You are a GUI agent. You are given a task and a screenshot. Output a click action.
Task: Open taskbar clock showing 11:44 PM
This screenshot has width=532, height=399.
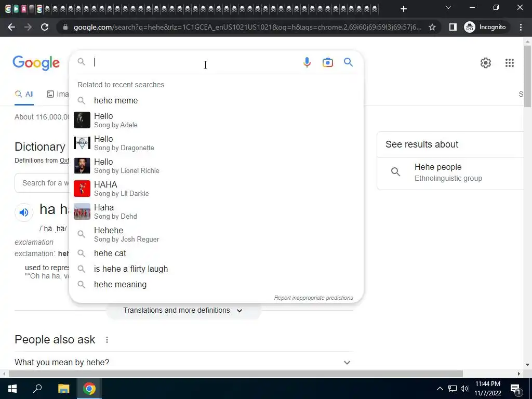pos(487,389)
